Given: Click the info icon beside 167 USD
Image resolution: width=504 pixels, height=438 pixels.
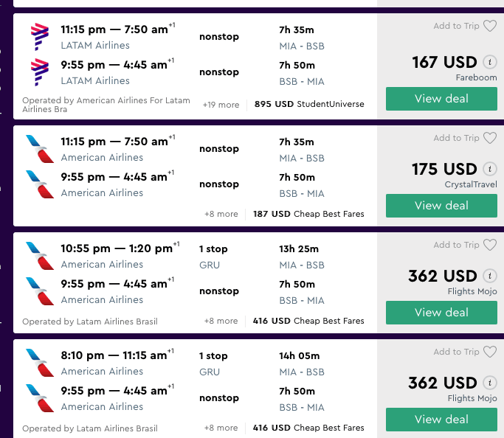Looking at the screenshot, I should pyautogui.click(x=489, y=62).
